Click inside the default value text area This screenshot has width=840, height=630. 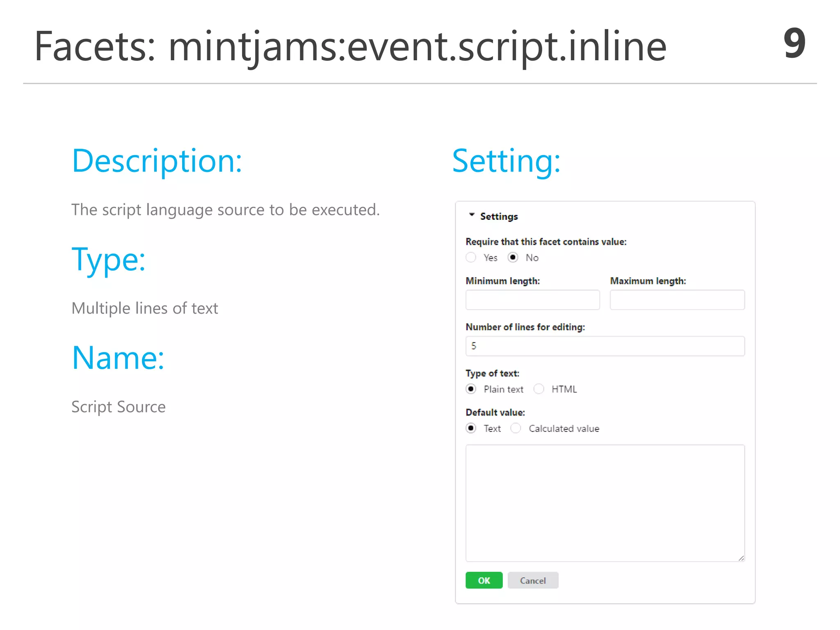click(605, 503)
